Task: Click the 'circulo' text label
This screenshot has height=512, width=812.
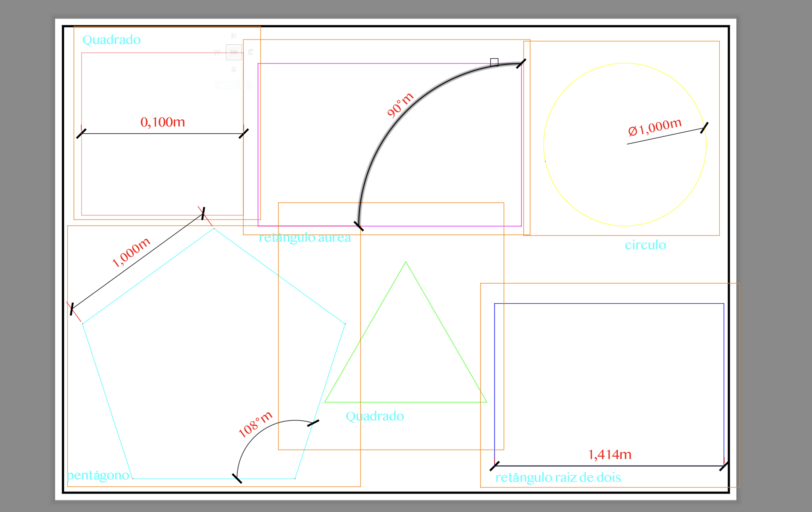Action: 645,245
